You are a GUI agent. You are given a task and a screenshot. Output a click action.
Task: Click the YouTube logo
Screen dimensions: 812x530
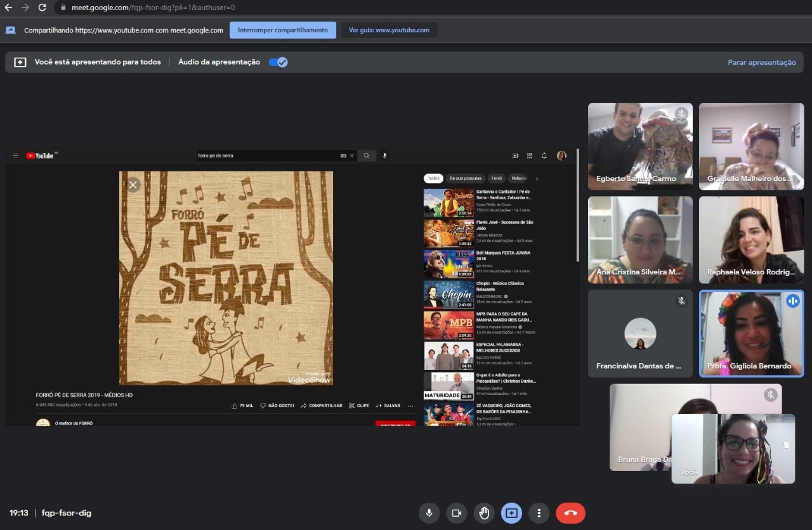pyautogui.click(x=41, y=156)
